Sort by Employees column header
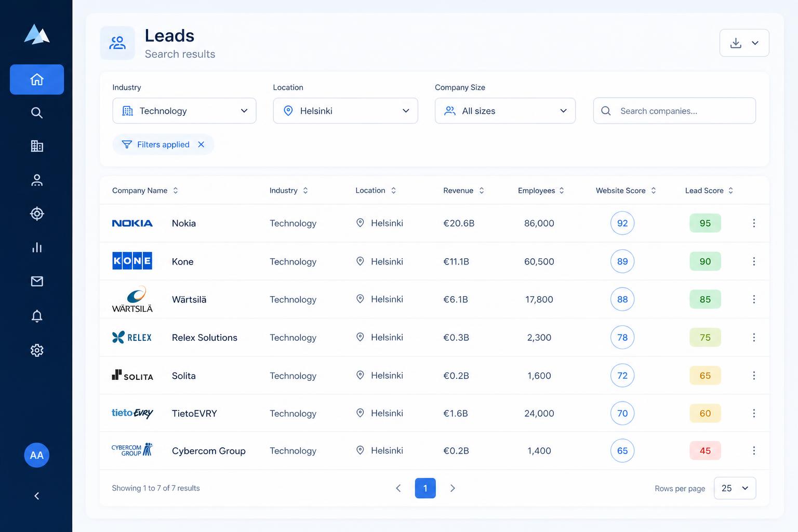The width and height of the screenshot is (798, 532). tap(541, 191)
